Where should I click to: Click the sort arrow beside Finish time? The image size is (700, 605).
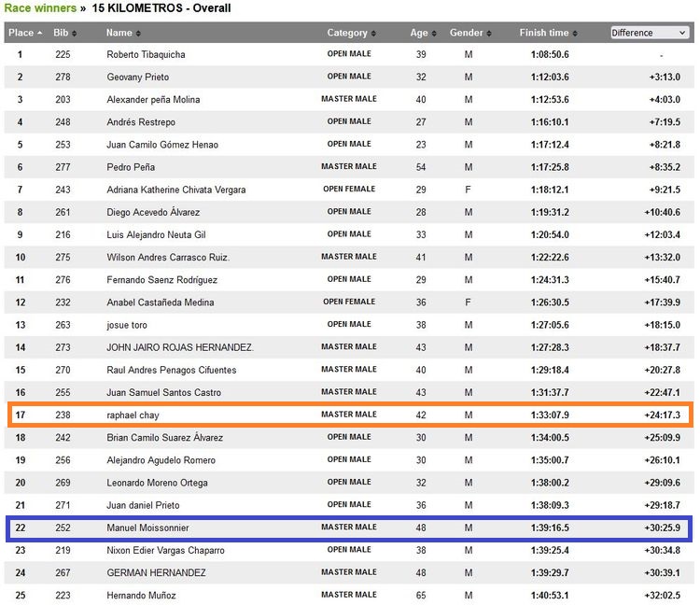click(576, 34)
